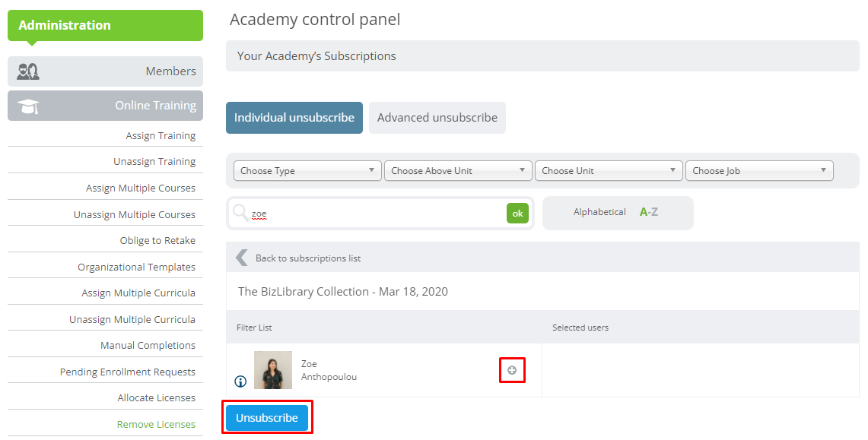Open the Choose Unit dropdown

tap(609, 171)
